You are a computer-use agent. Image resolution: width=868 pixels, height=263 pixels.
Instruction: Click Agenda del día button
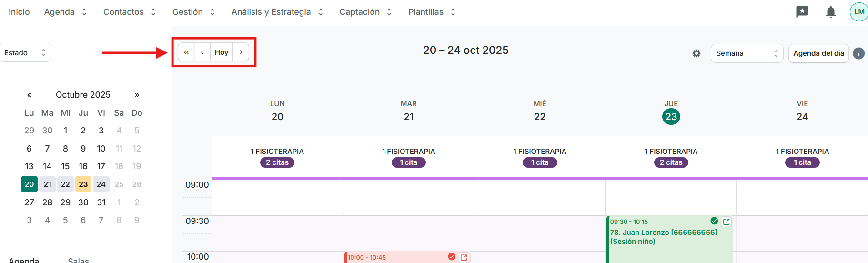[818, 53]
